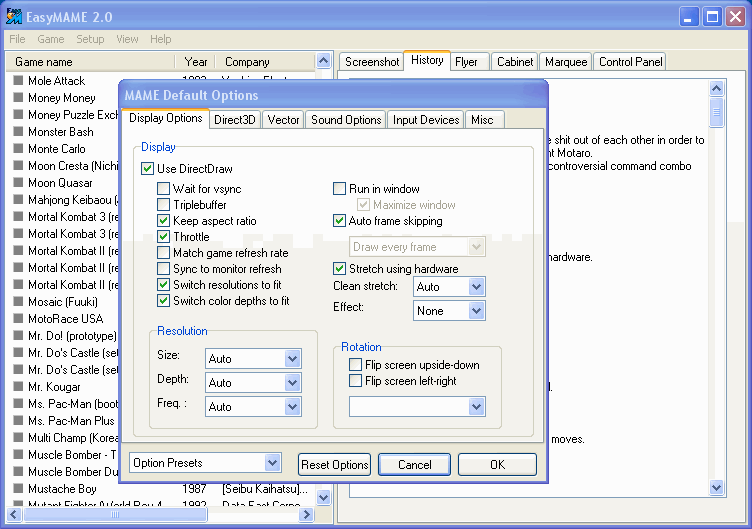Switch to the Direct3D tab
752x529 pixels.
[235, 120]
